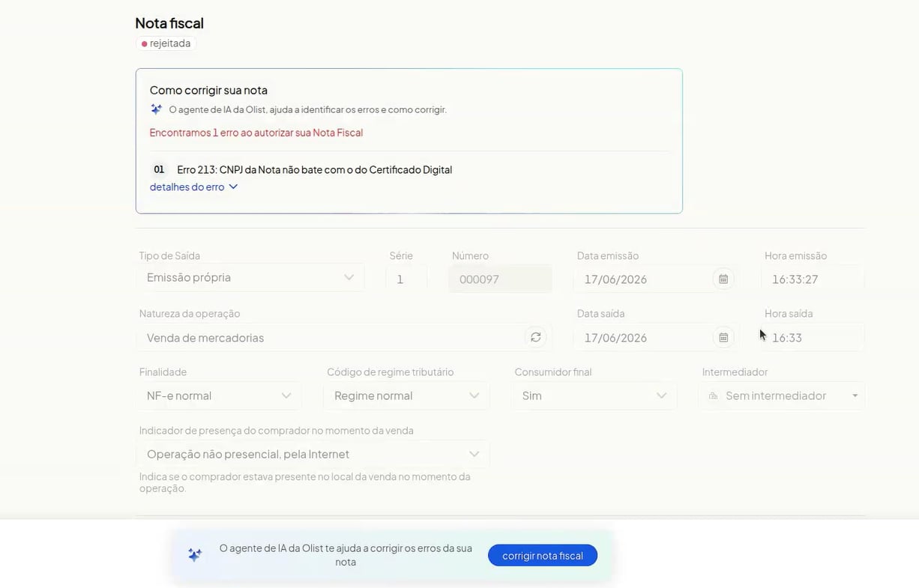The image size is (919, 588).
Task: Expand 'detalhes do erro' link
Action: (193, 187)
